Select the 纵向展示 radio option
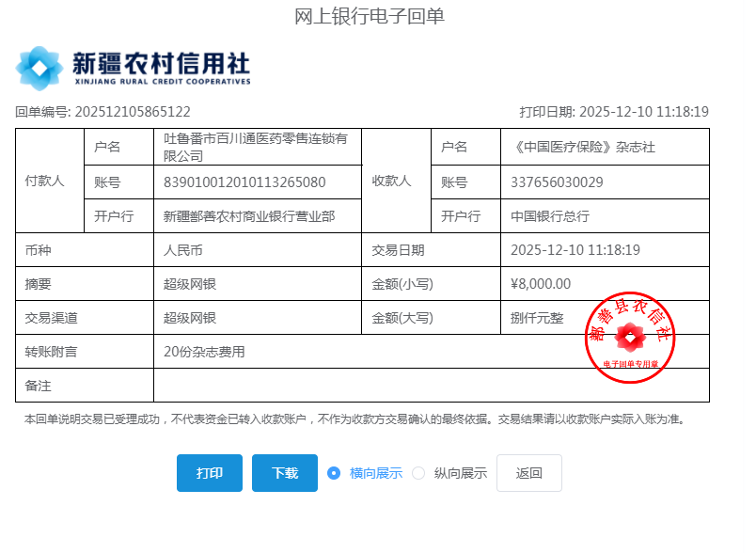756x553 pixels. pos(418,473)
